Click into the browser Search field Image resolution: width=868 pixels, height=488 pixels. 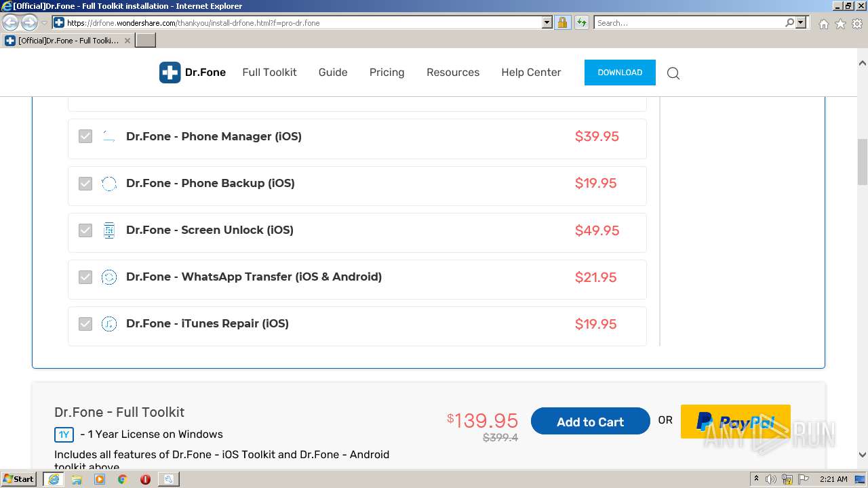688,22
